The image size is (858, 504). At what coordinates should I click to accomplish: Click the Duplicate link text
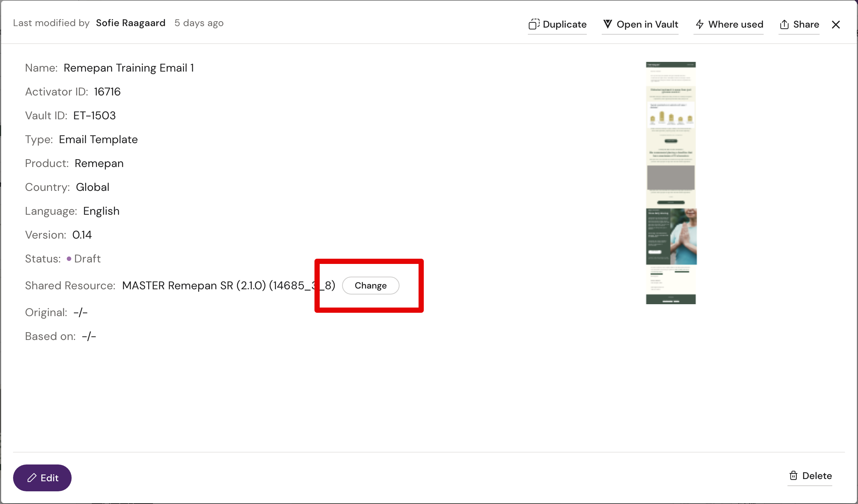[564, 24]
